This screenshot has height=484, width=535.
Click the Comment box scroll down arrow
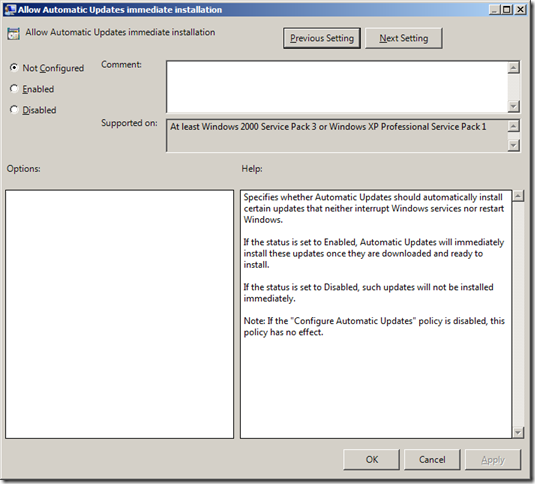(x=514, y=106)
